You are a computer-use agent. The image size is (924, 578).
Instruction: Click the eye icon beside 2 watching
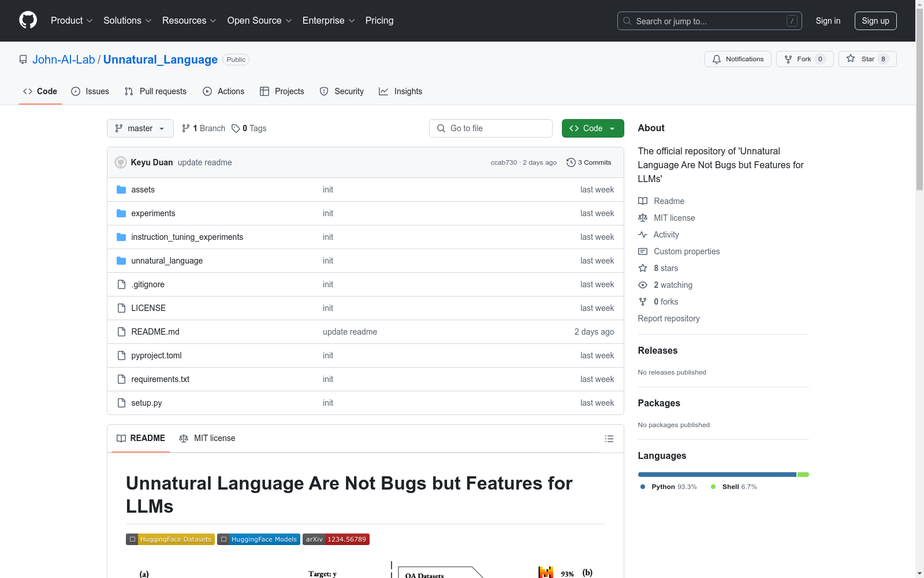point(643,285)
